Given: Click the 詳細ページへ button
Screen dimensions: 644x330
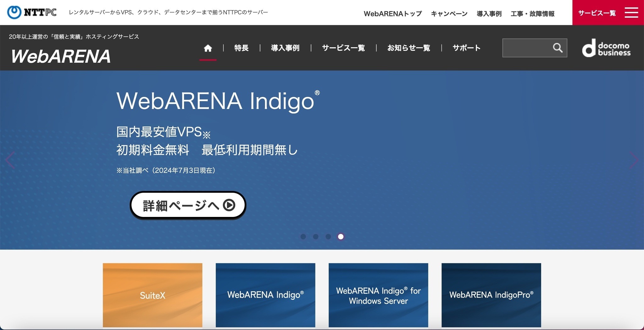Looking at the screenshot, I should 188,205.
